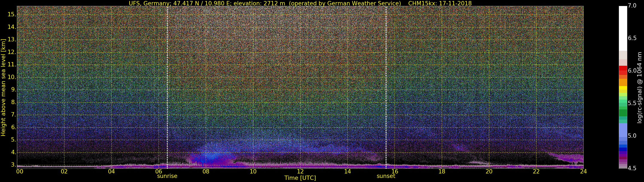Select the white dotted sunset marker line
The width and height of the screenshot is (644, 182).
[x=386, y=87]
